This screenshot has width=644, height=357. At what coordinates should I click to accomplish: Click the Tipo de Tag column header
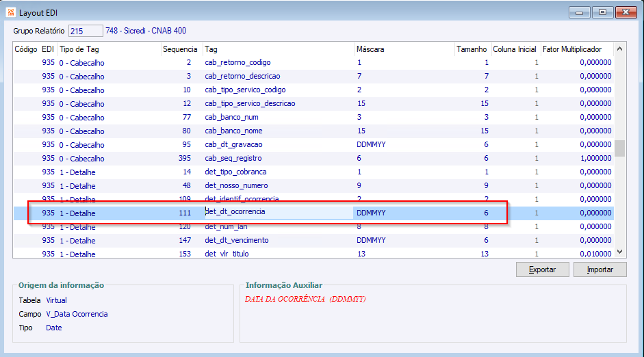coord(109,49)
